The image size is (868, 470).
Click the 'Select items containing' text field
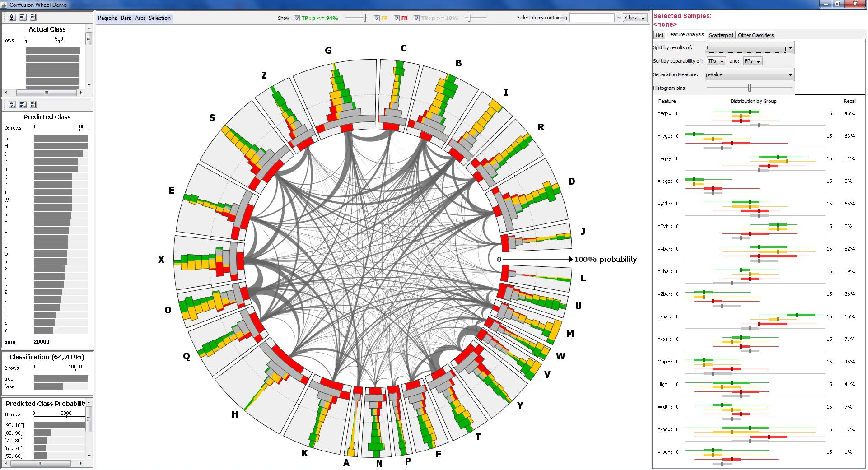(x=592, y=18)
